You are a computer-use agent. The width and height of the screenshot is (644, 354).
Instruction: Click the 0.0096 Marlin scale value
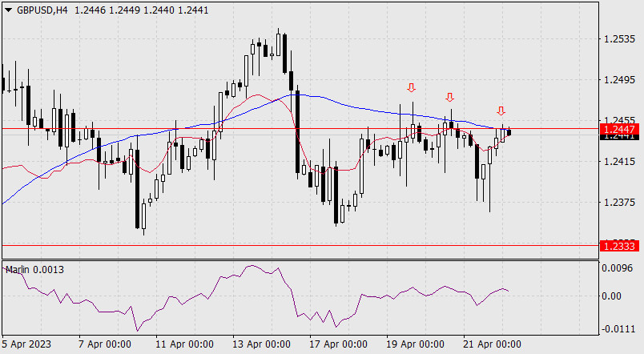coord(619,269)
